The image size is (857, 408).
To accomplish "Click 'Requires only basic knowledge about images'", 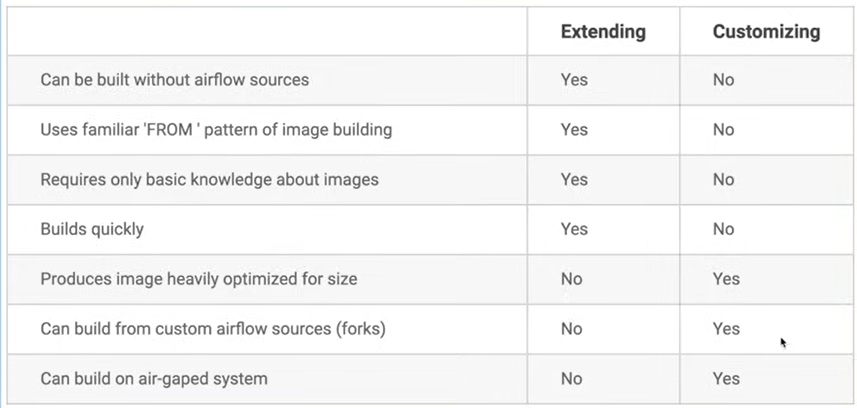I will pyautogui.click(x=209, y=179).
